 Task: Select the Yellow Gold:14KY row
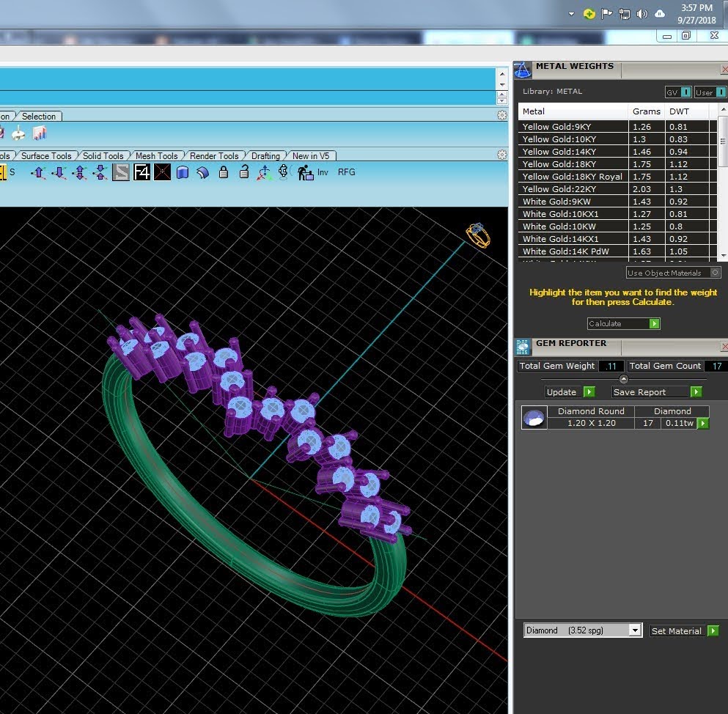[x=617, y=151]
